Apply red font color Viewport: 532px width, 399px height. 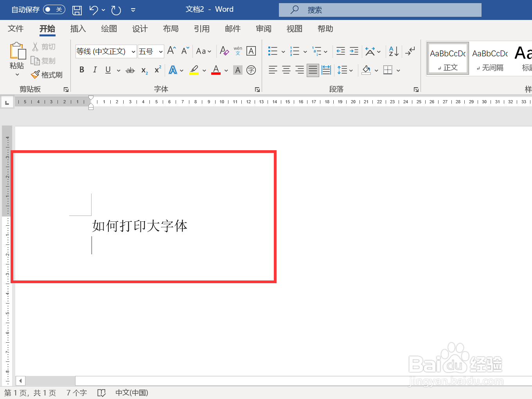(x=216, y=70)
